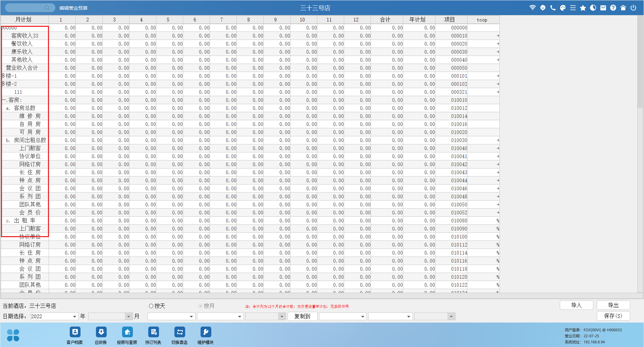Click the magnifier in the search box

(x=47, y=7)
